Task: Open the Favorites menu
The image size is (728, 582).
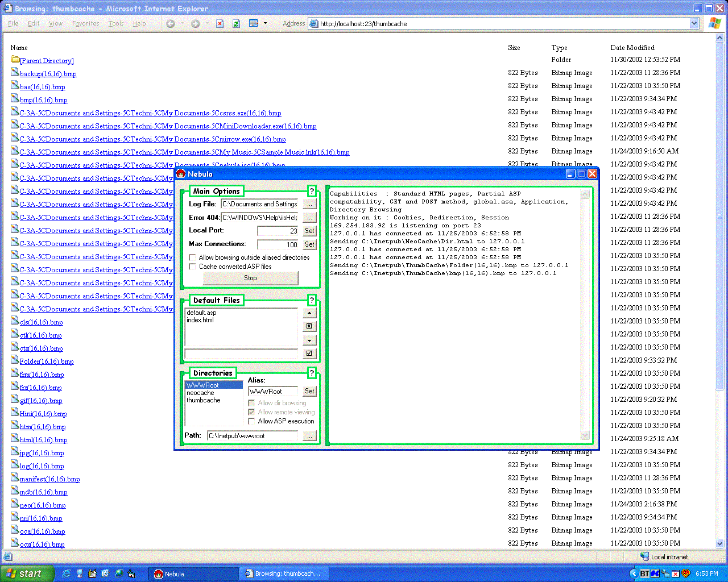Action: pos(85,23)
